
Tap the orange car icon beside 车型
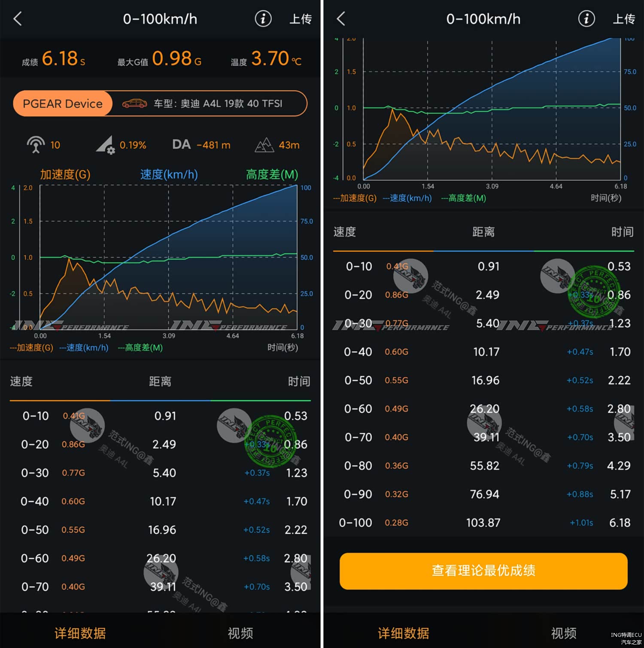(134, 103)
